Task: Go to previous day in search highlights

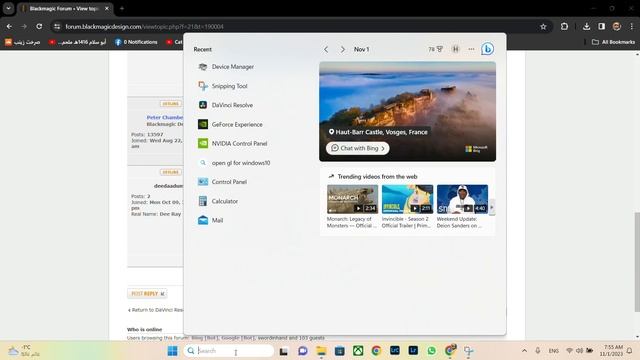Action: [x=326, y=49]
